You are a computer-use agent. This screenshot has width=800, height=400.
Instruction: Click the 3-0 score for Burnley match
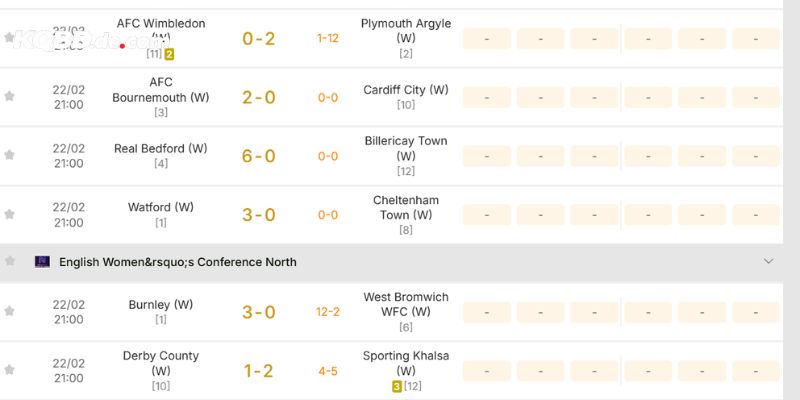coord(259,312)
